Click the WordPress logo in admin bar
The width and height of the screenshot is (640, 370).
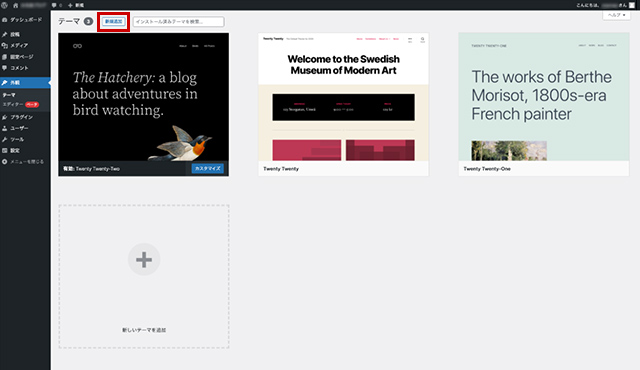pyautogui.click(x=4, y=5)
